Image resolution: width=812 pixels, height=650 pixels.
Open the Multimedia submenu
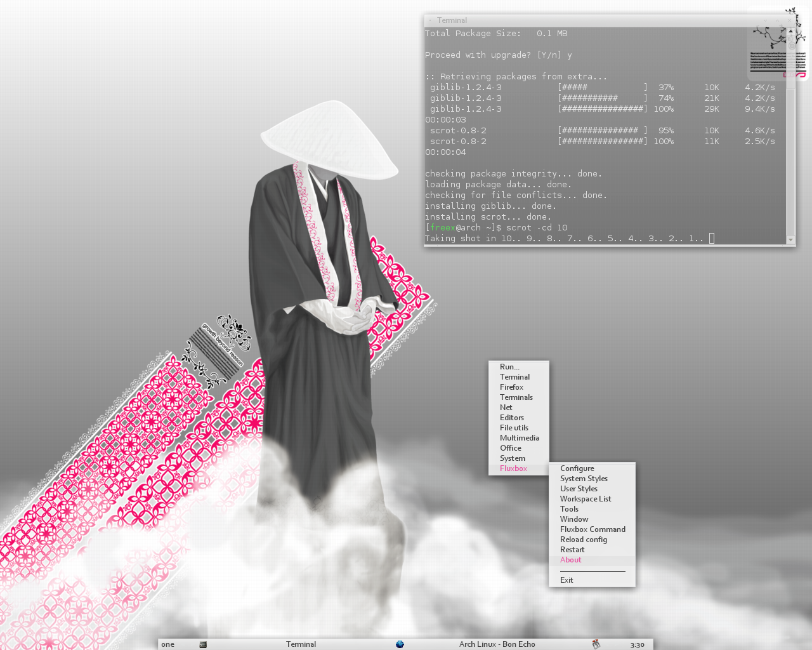tap(518, 438)
